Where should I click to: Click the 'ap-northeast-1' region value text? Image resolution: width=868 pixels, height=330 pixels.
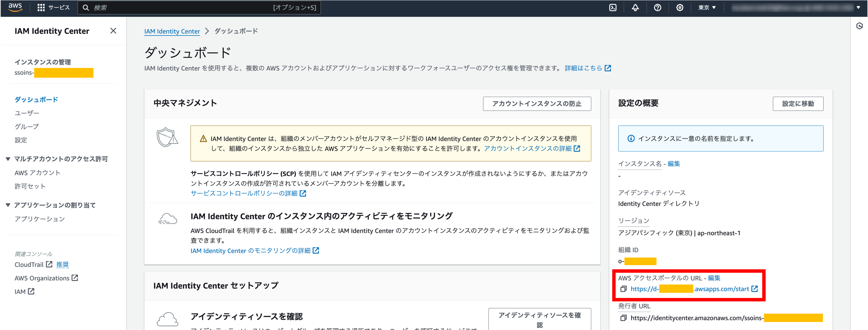(719, 233)
